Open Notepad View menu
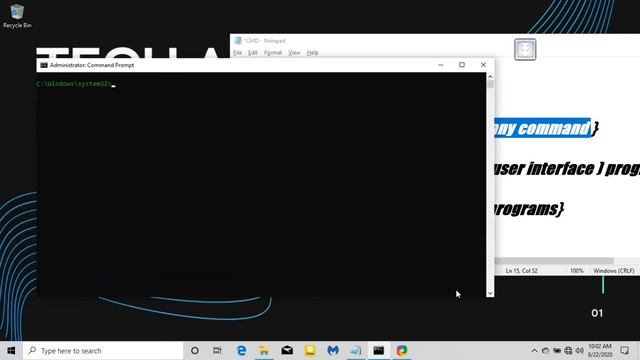640x360 pixels. 294,53
